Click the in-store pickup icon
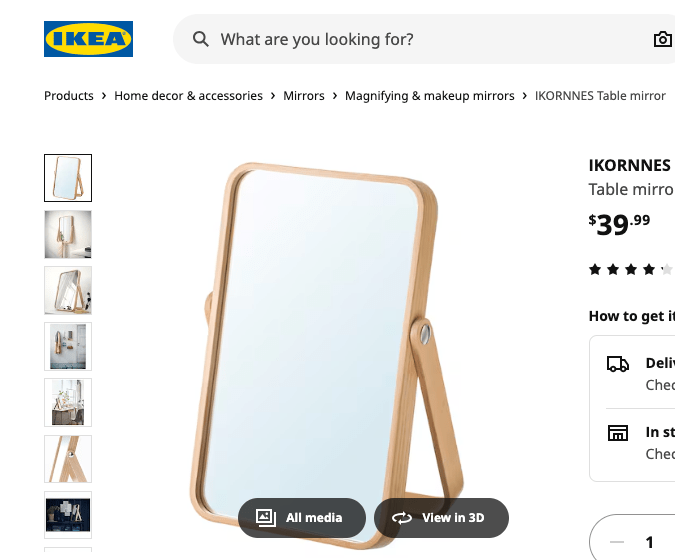The image size is (675, 560). [618, 433]
